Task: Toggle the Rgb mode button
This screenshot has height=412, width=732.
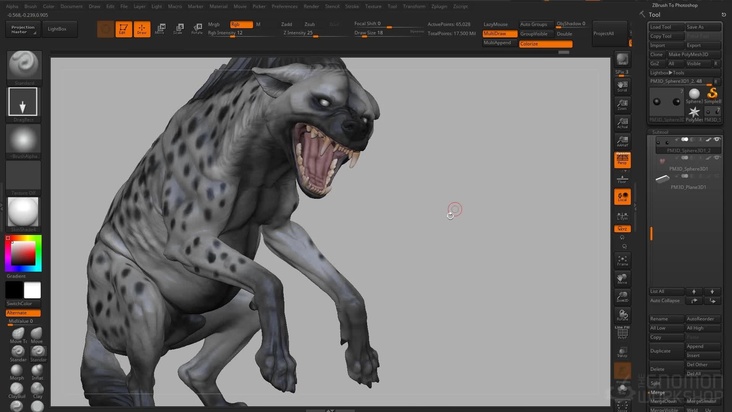Action: (x=241, y=24)
